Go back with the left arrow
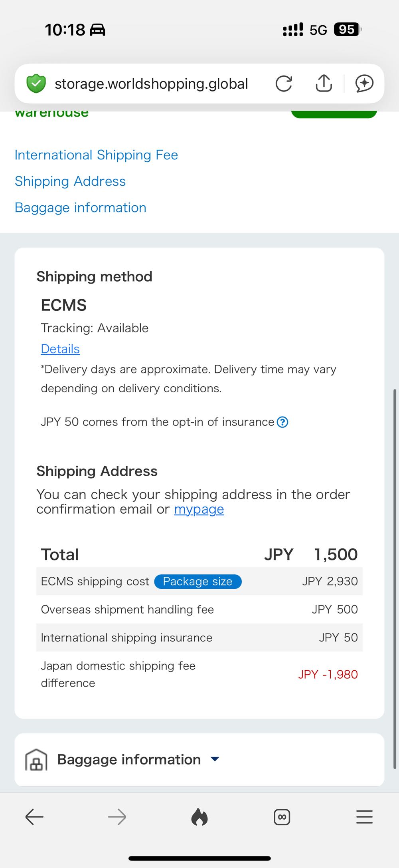 34,817
